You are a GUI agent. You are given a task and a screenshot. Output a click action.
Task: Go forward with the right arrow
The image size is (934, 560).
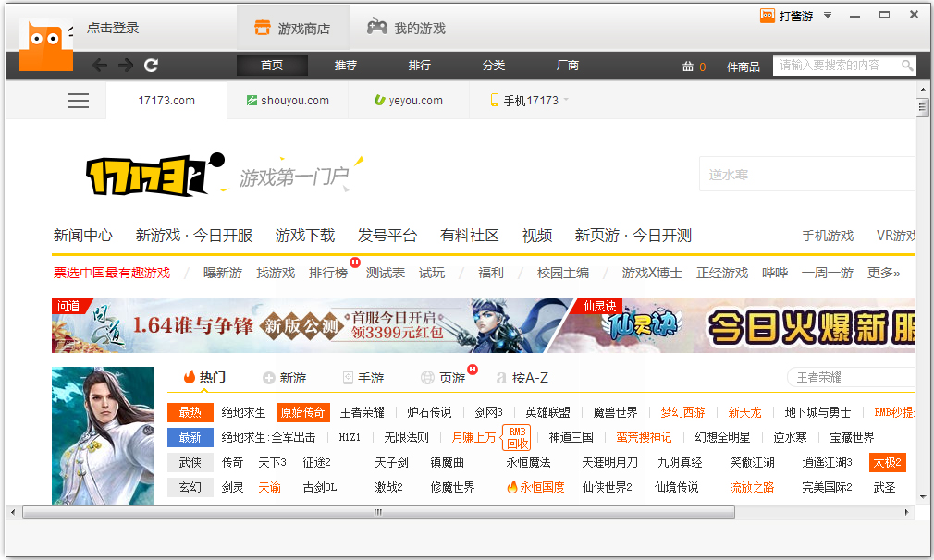pyautogui.click(x=126, y=65)
